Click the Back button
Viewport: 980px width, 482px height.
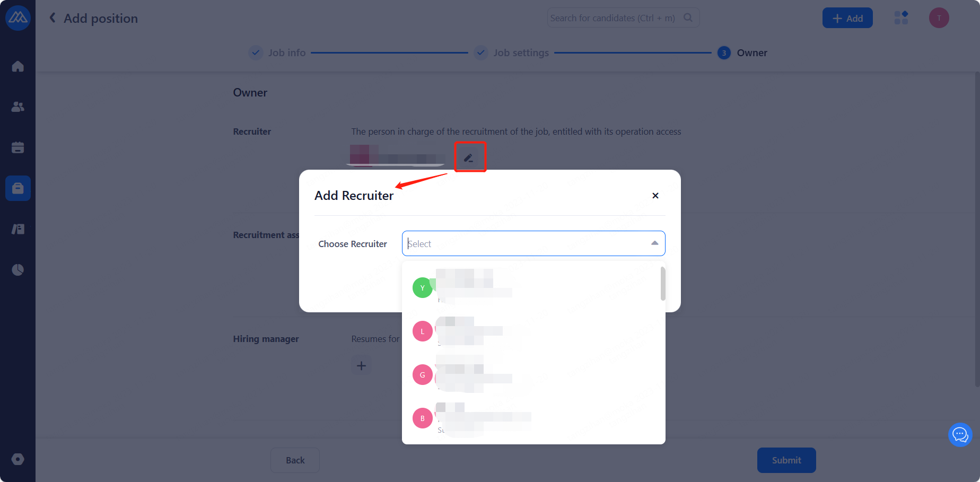[295, 460]
